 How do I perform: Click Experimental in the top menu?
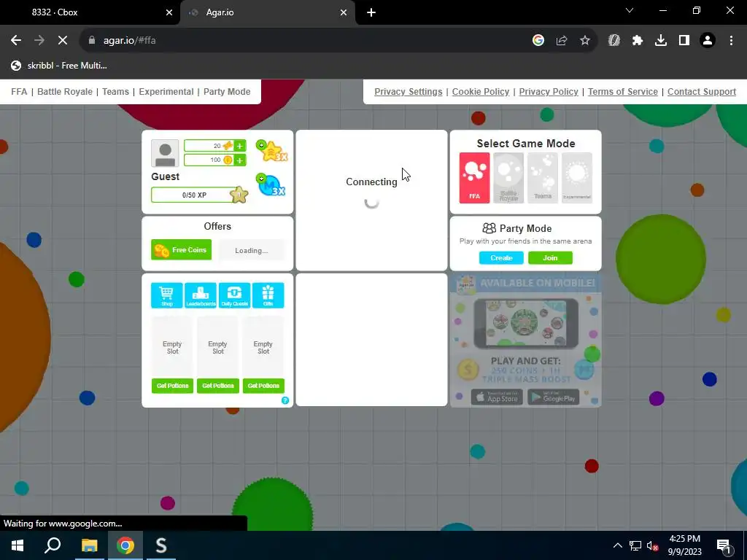[166, 91]
